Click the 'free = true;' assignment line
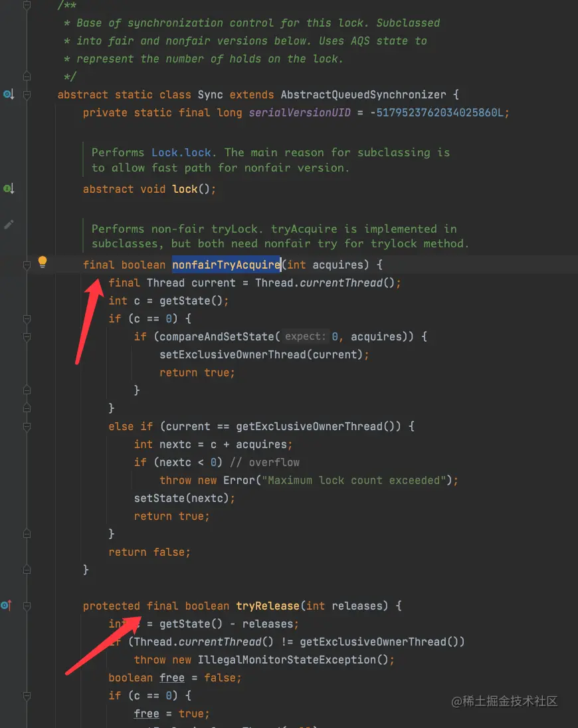Image resolution: width=578 pixels, height=728 pixels. click(x=171, y=713)
